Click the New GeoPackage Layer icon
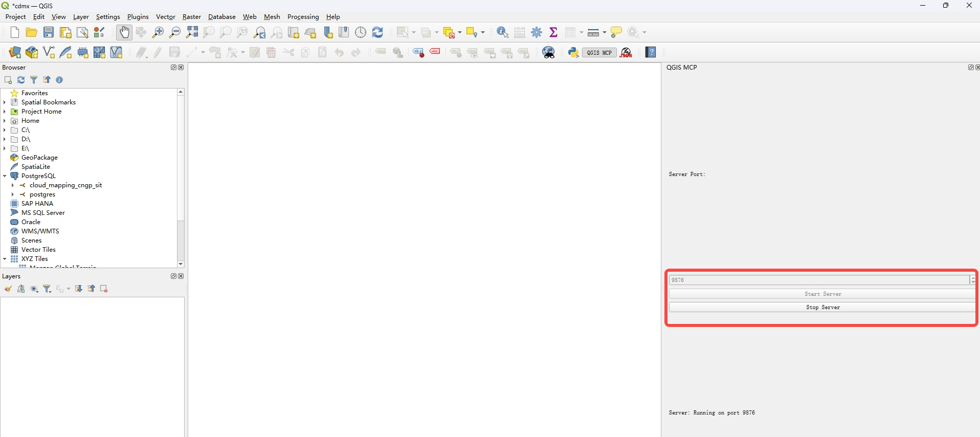 coord(32,52)
